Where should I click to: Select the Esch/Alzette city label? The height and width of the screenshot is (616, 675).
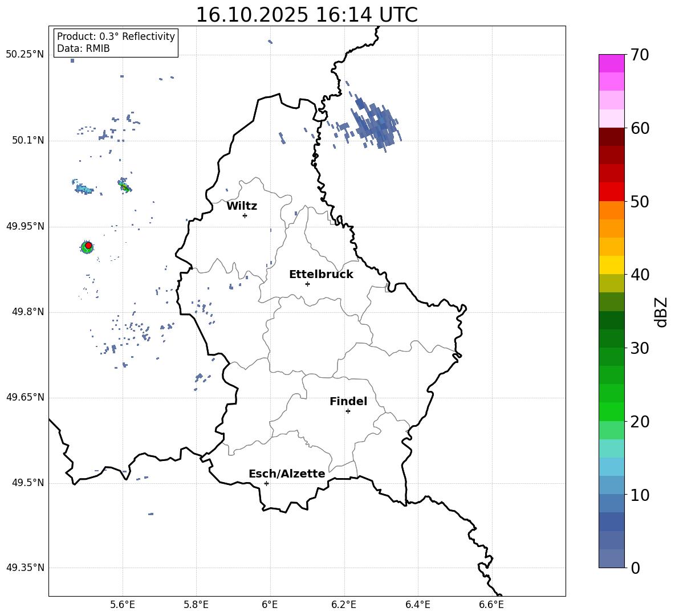point(287,474)
